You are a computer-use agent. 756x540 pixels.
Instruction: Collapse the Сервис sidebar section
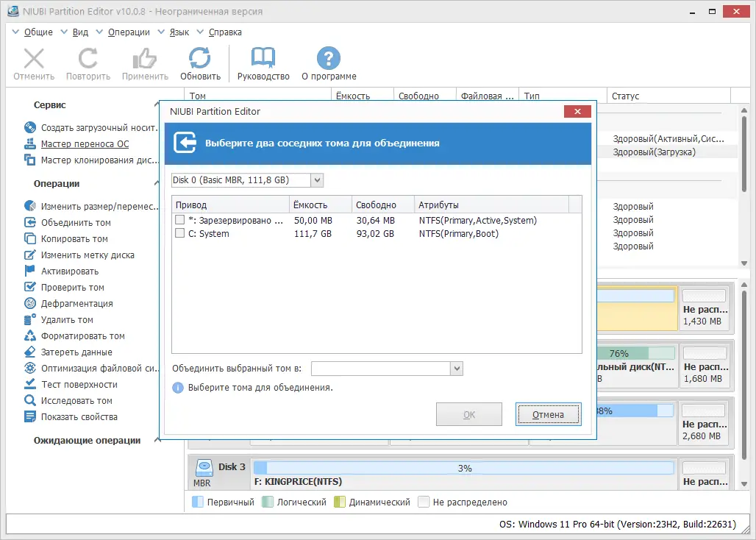coord(157,104)
